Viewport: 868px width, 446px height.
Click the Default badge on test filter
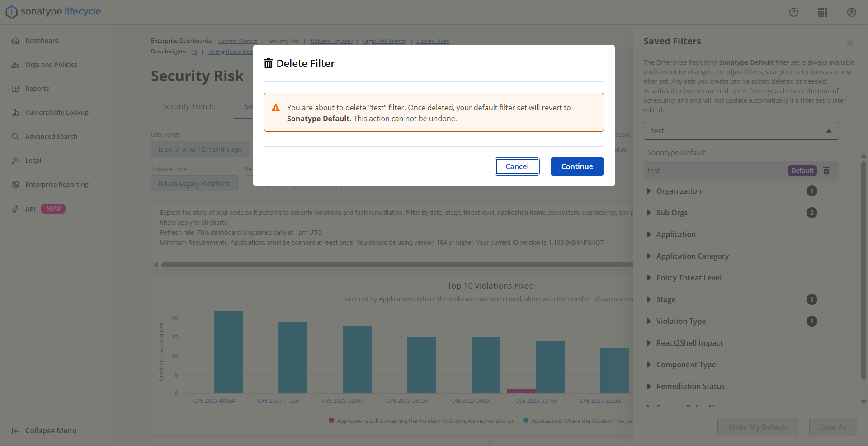tap(802, 171)
